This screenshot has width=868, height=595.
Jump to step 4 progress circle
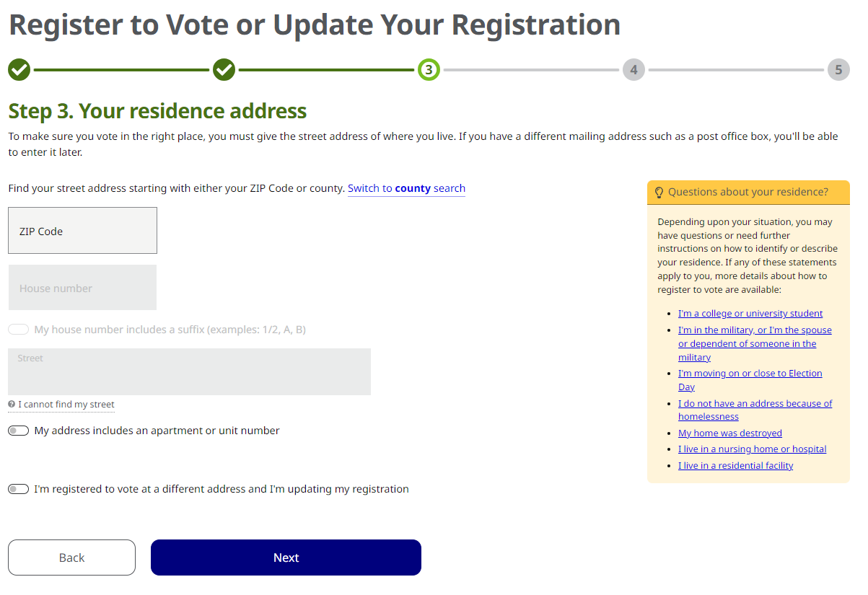point(634,70)
